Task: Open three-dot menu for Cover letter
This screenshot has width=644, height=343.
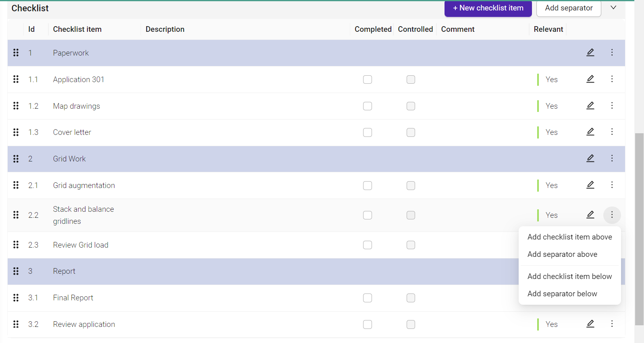Action: point(612,132)
